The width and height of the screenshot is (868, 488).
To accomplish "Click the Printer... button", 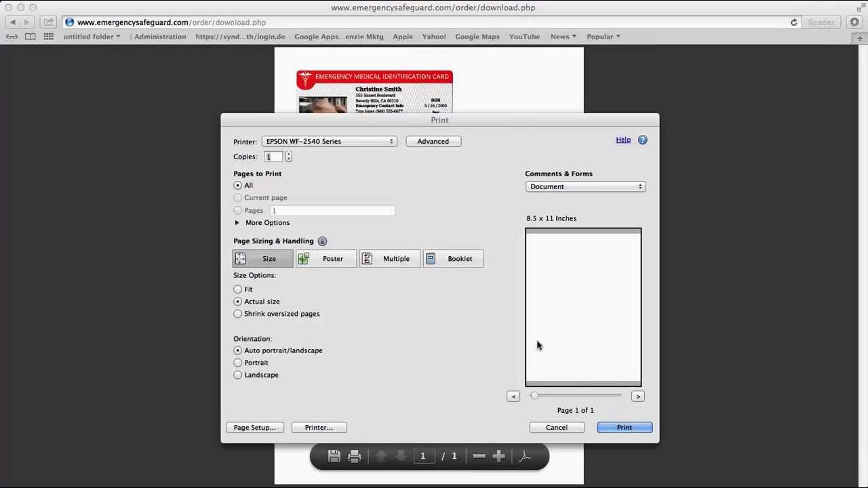I will [319, 428].
